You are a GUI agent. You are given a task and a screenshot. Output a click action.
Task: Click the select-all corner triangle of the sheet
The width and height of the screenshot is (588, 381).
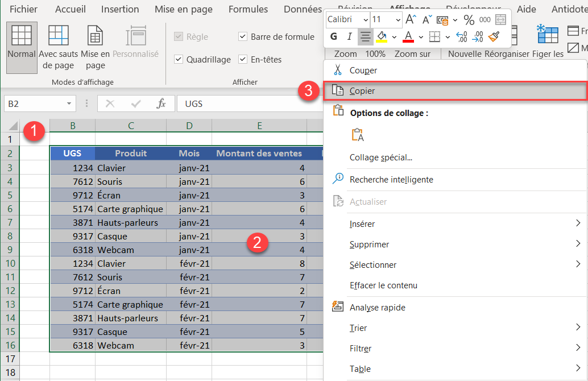coord(13,126)
